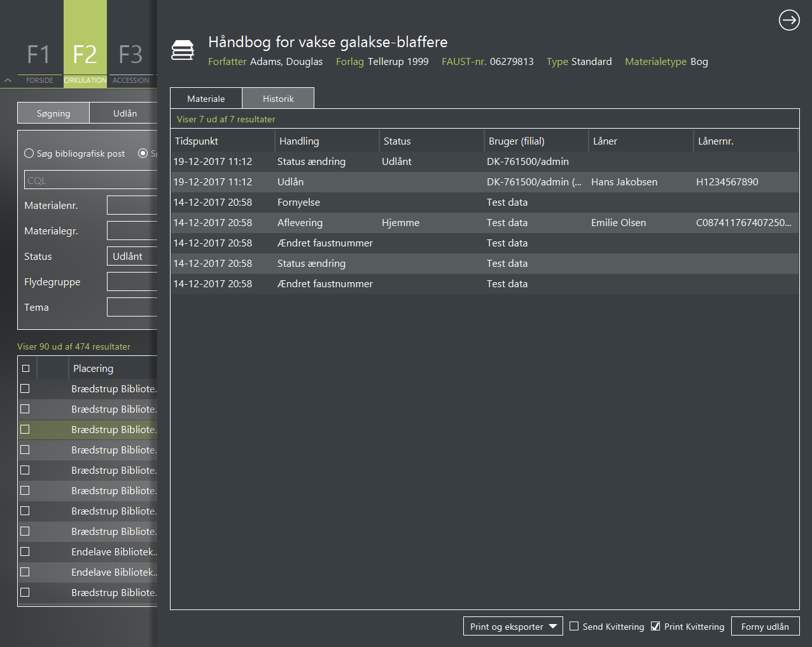Sort by Tidspunkt column header

[x=223, y=141]
